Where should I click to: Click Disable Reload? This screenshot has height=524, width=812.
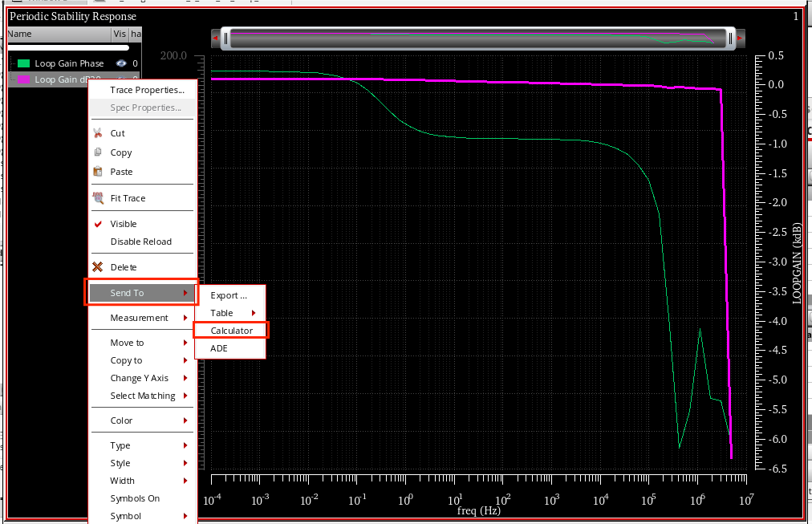coord(141,242)
